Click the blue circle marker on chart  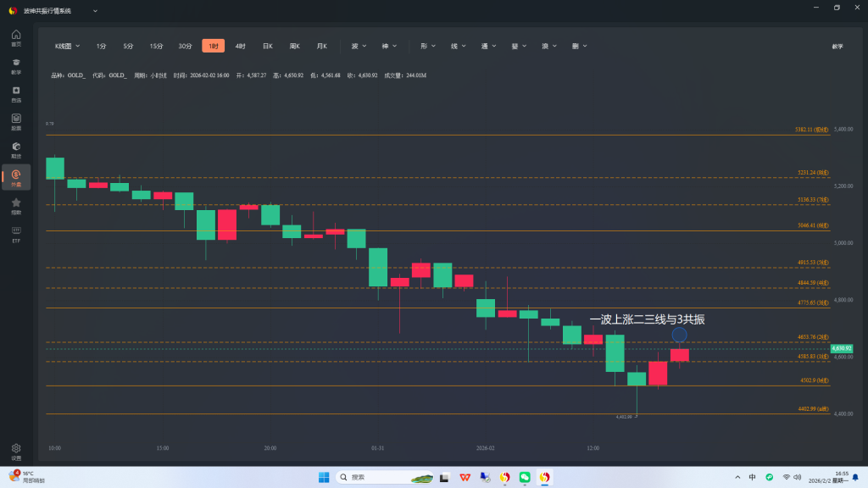click(679, 335)
